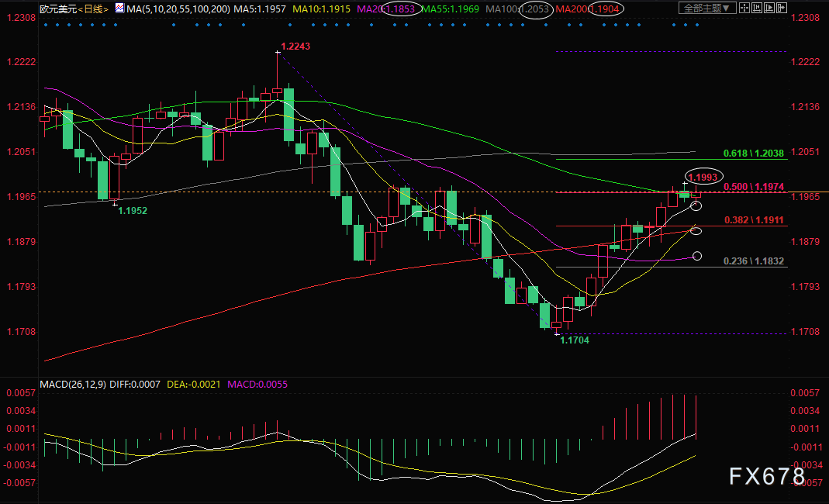The image size is (829, 504).
Task: Click the MA indicator chart icon
Action: 120,8
